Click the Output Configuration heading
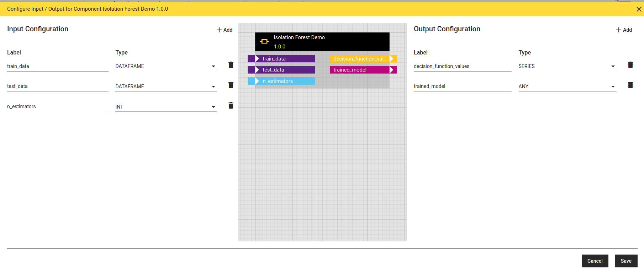644x272 pixels. coord(447,29)
